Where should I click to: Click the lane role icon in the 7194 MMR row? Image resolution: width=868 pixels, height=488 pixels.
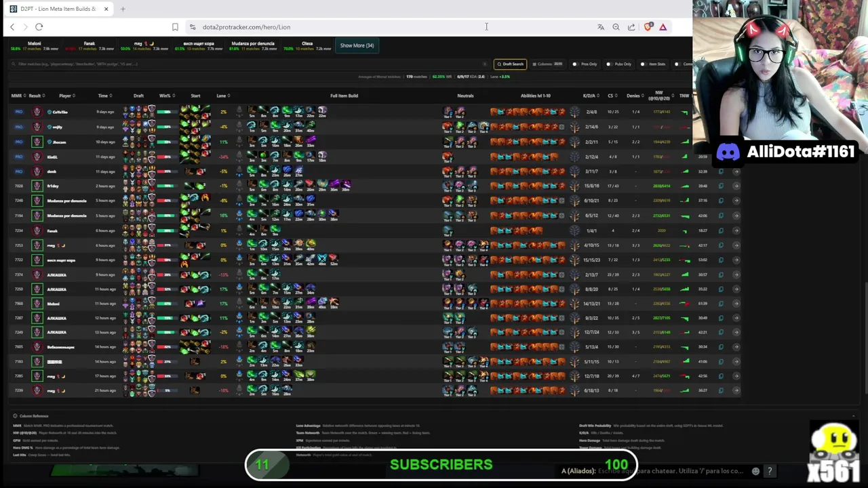239,216
